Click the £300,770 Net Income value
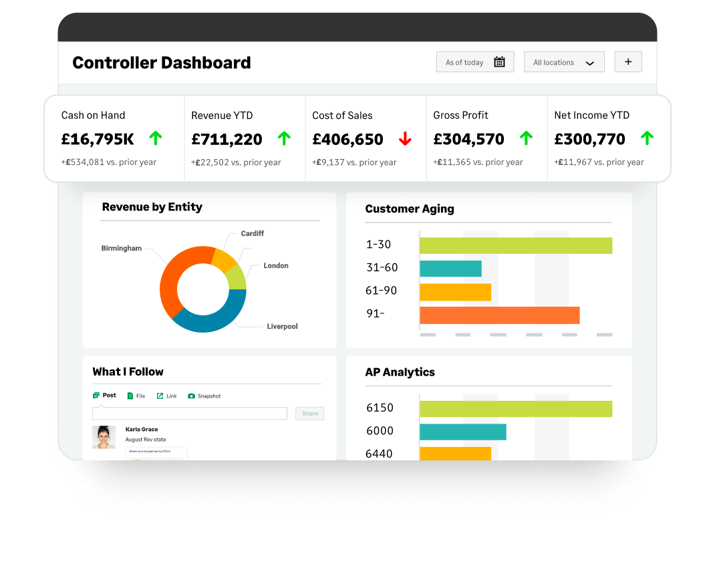The image size is (715, 588). point(589,139)
